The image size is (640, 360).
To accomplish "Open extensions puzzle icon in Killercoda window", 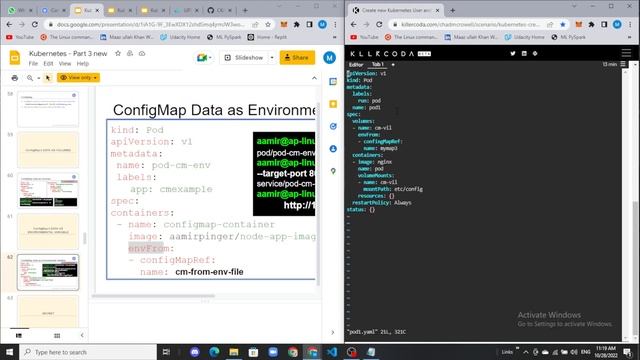I will coord(591,24).
